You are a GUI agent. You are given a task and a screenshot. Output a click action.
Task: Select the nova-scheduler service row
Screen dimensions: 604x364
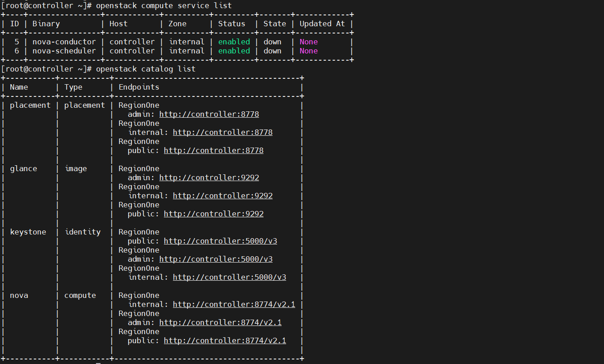click(x=64, y=51)
